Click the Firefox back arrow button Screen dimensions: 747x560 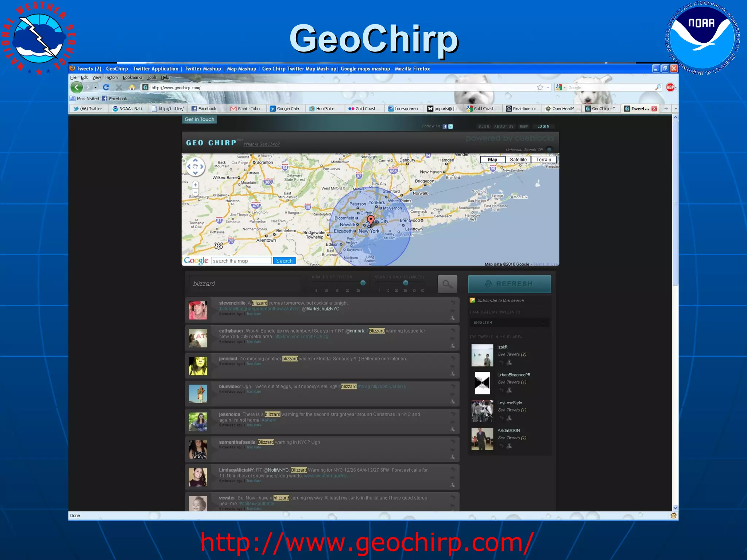(77, 87)
